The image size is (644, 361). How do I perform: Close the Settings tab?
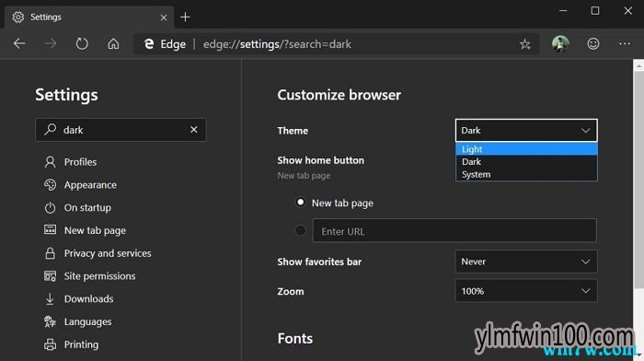pos(164,17)
